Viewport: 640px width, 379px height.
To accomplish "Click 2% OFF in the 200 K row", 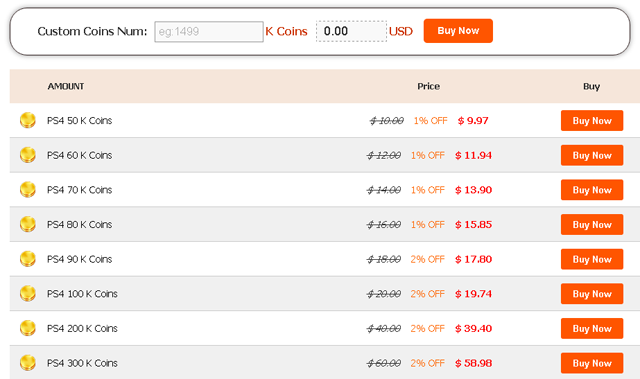I will (x=427, y=329).
